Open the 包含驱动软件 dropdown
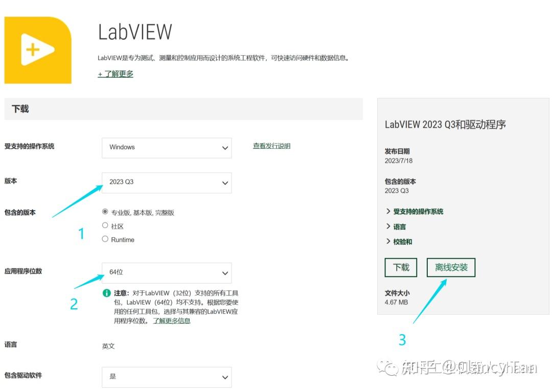This screenshot has height=392, width=552. (x=167, y=377)
